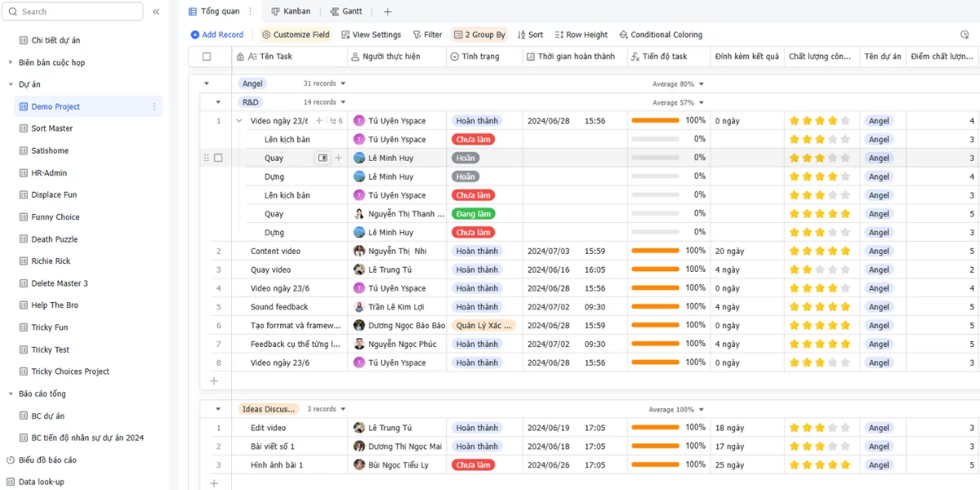Click the calendar icon in Thời gian hoàn thành header
The width and height of the screenshot is (980, 490).
click(531, 56)
